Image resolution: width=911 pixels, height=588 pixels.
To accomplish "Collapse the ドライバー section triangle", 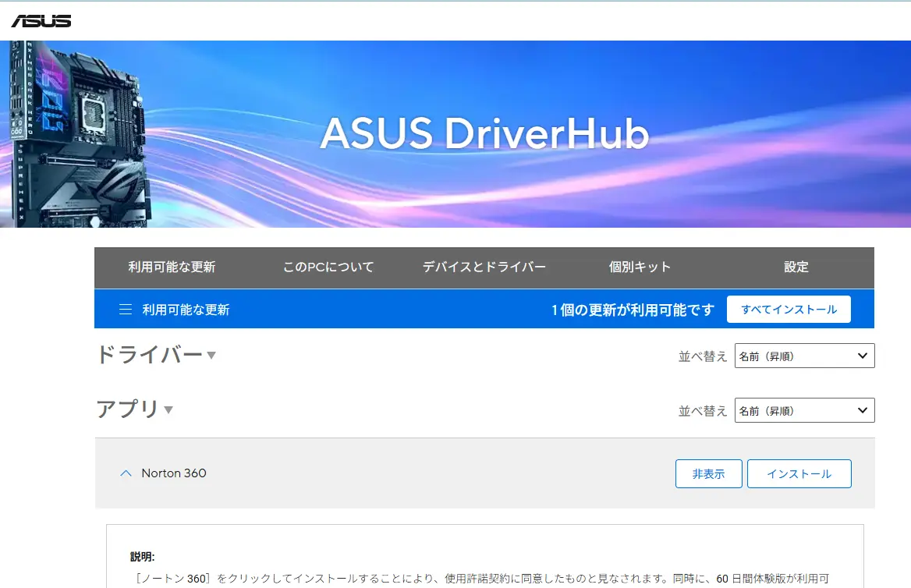I will pos(211,355).
